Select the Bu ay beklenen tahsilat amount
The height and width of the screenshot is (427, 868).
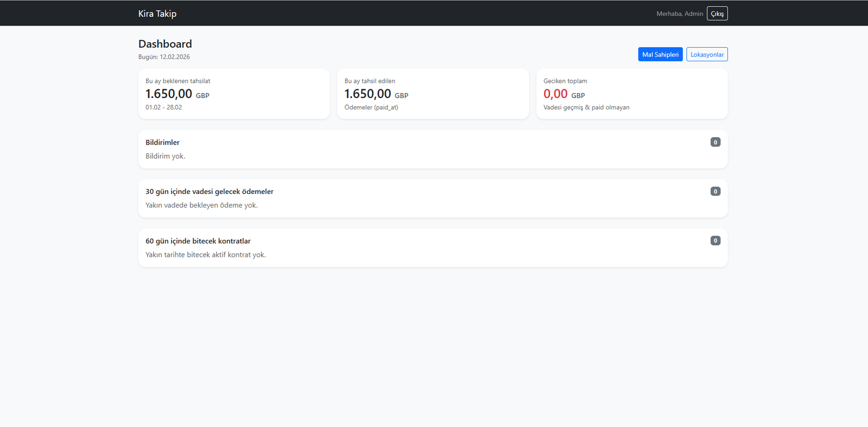coord(169,94)
